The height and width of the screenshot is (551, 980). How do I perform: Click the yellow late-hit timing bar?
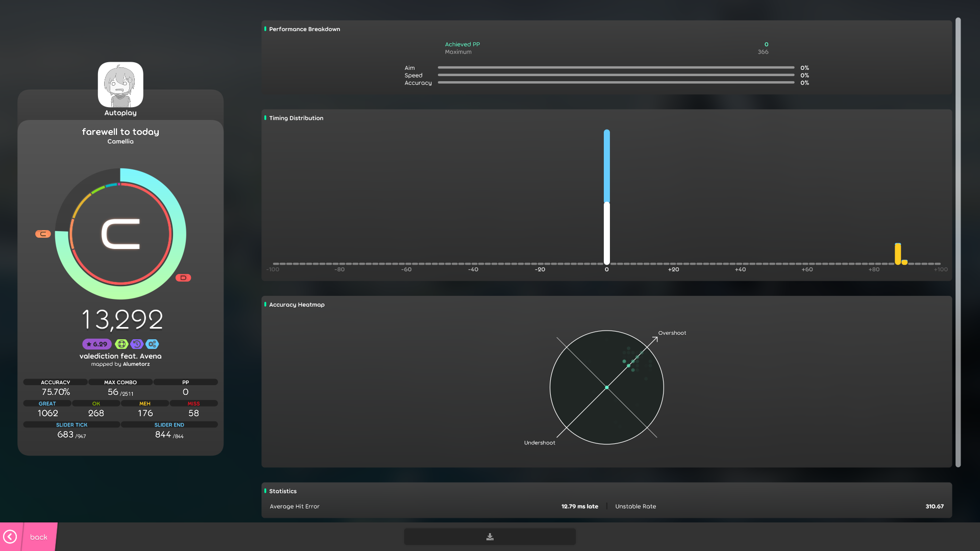point(898,254)
